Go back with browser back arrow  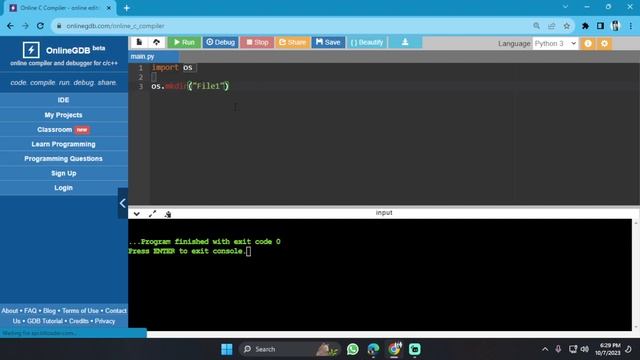click(x=10, y=26)
